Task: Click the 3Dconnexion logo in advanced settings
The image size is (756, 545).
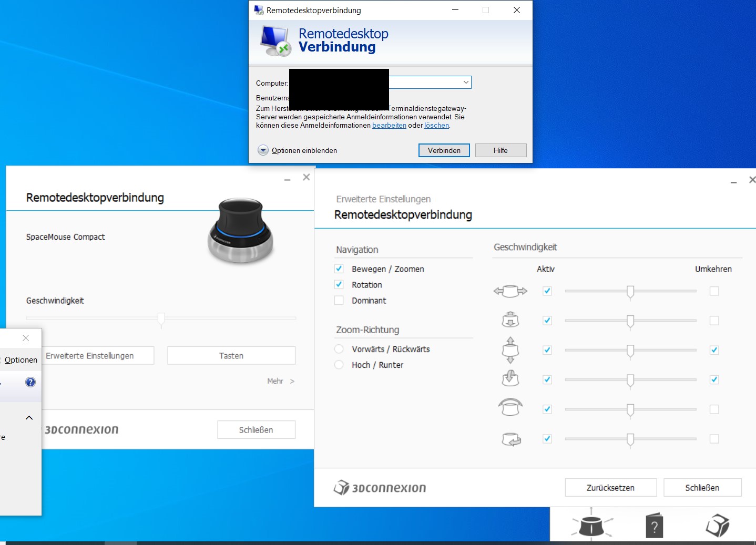Action: 380,488
